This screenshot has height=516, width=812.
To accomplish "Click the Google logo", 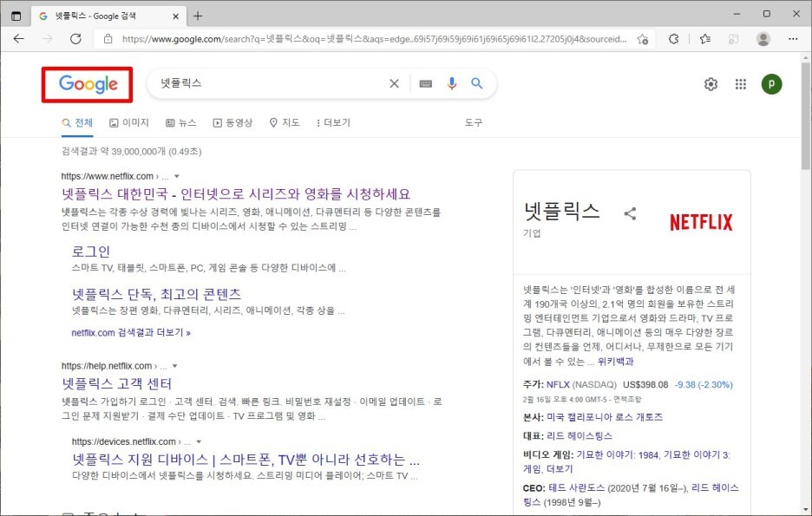I will click(x=88, y=84).
